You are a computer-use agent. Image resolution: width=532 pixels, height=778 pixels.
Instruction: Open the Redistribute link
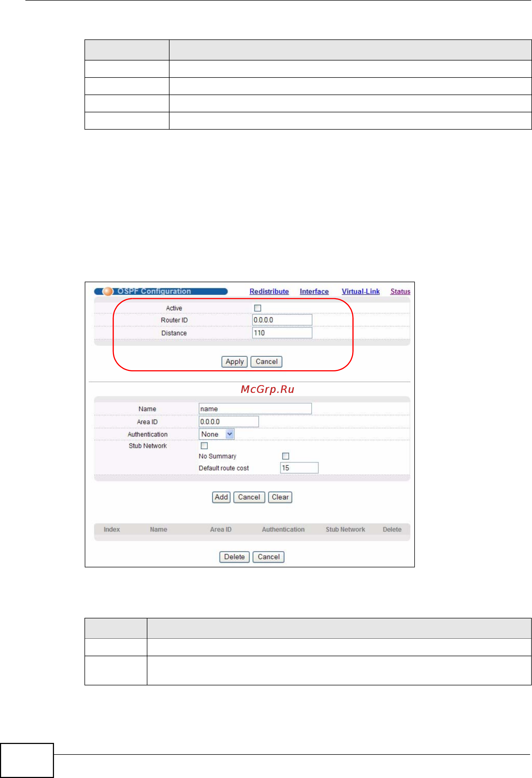[x=269, y=291]
